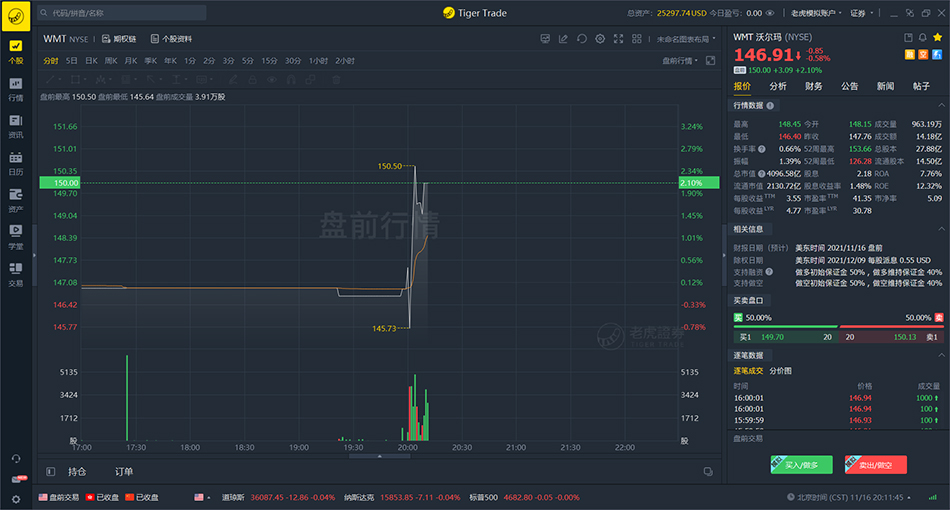
Task: Open multi-chart grid layout icon
Action: click(637, 39)
